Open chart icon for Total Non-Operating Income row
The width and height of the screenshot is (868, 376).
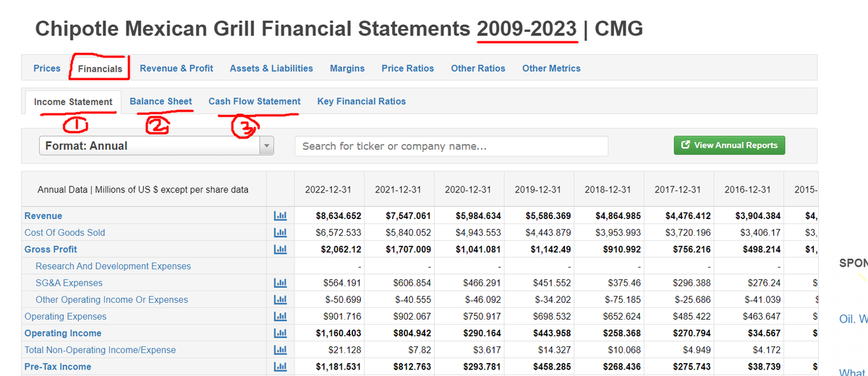tap(281, 350)
